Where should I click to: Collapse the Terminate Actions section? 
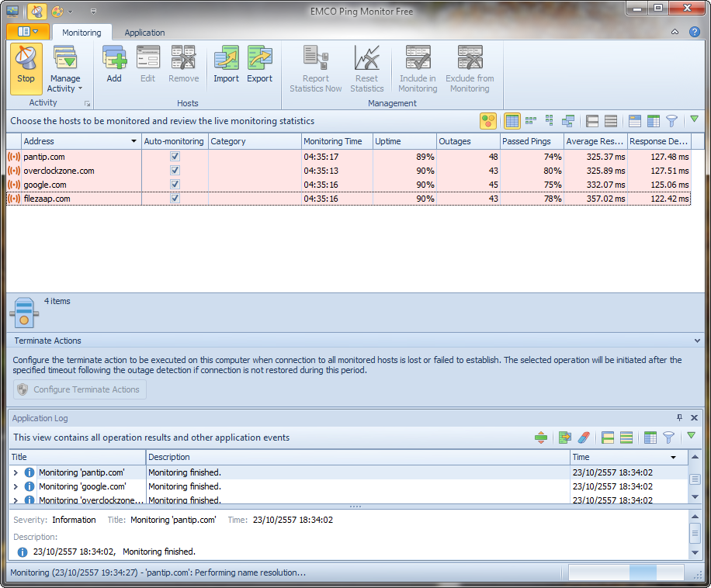point(697,341)
